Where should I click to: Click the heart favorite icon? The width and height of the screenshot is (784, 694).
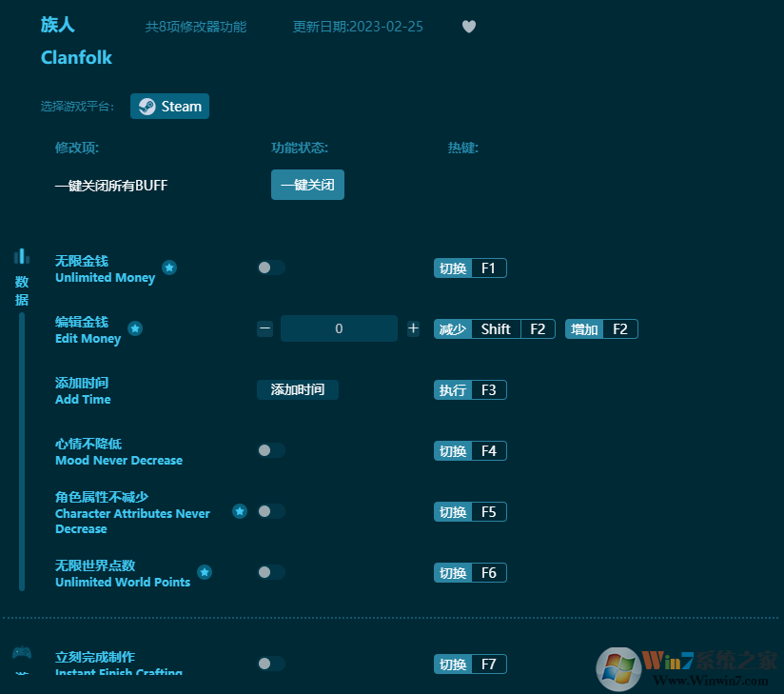click(468, 27)
